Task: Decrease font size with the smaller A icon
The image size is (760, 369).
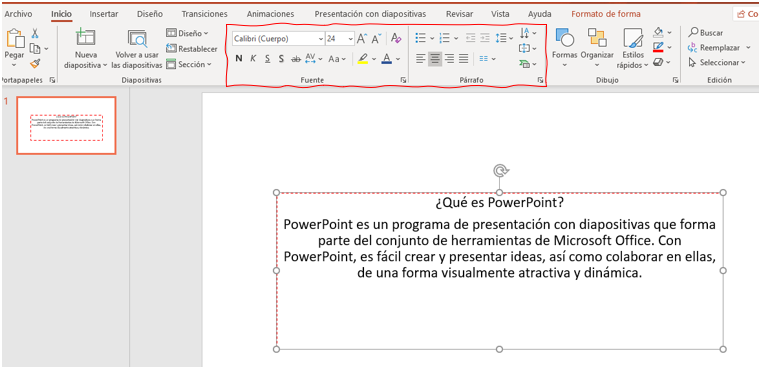Action: click(377, 38)
